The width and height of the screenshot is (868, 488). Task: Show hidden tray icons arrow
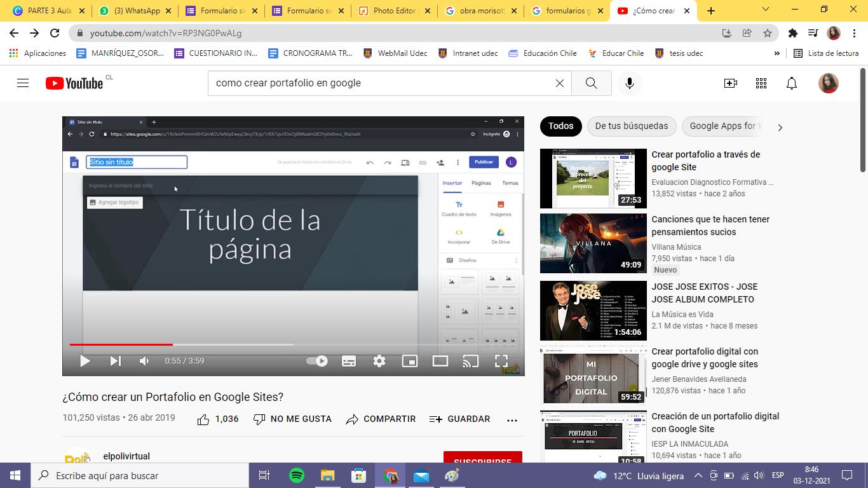point(698,475)
